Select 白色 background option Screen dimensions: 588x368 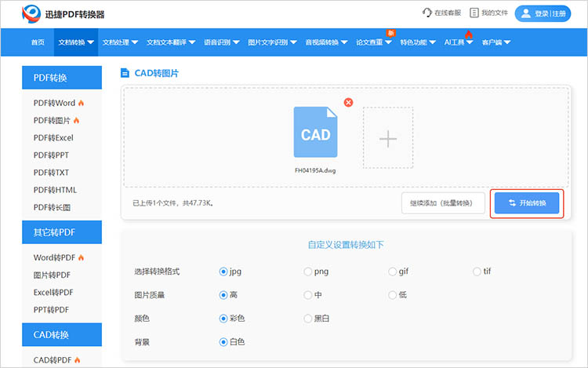coord(223,342)
